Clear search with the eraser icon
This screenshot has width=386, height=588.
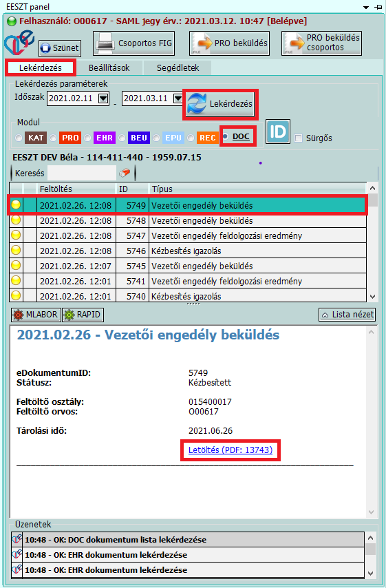[x=125, y=173]
